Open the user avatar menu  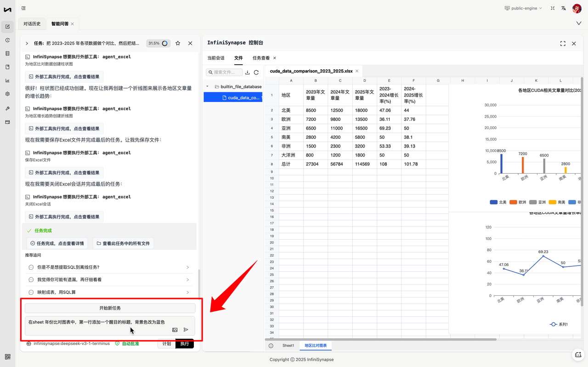tap(577, 8)
